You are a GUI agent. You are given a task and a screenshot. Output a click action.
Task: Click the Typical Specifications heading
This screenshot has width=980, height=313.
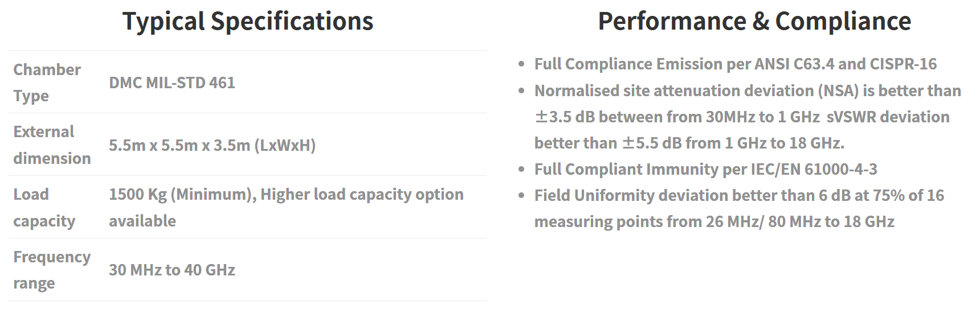click(x=248, y=22)
